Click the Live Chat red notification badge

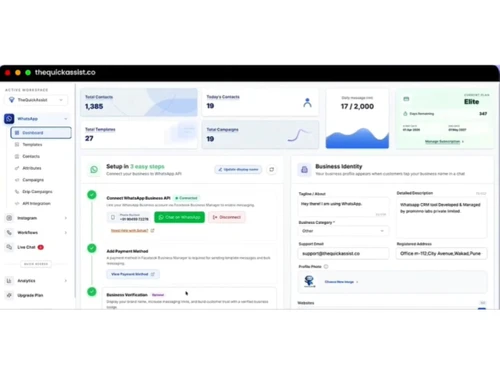point(41,247)
